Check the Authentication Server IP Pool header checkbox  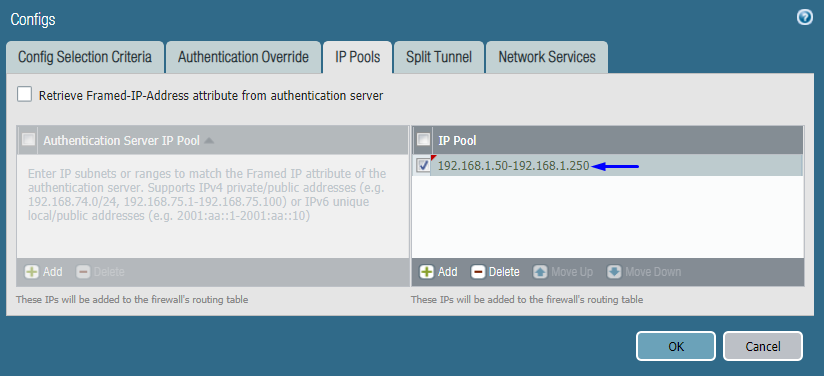click(28, 140)
